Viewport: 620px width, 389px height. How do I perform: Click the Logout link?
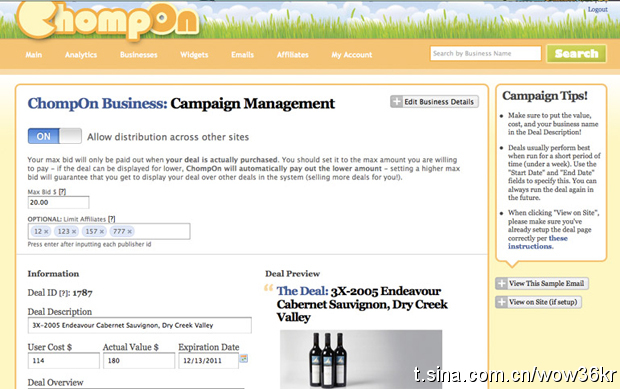597,9
